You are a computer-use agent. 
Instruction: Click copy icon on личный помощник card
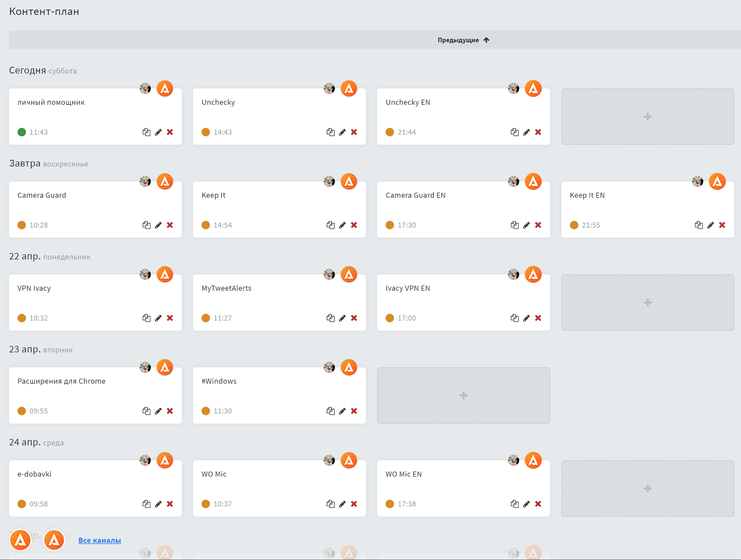pyautogui.click(x=146, y=132)
